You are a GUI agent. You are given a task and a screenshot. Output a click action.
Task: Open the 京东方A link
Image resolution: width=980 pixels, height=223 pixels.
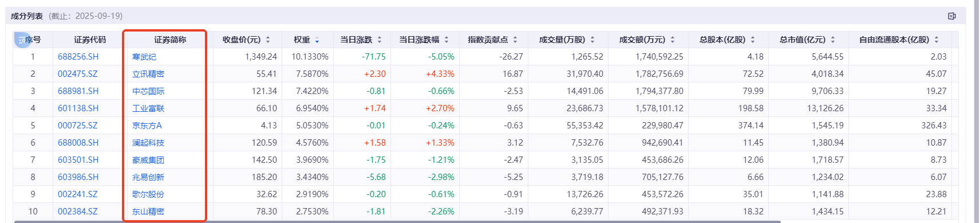click(147, 126)
